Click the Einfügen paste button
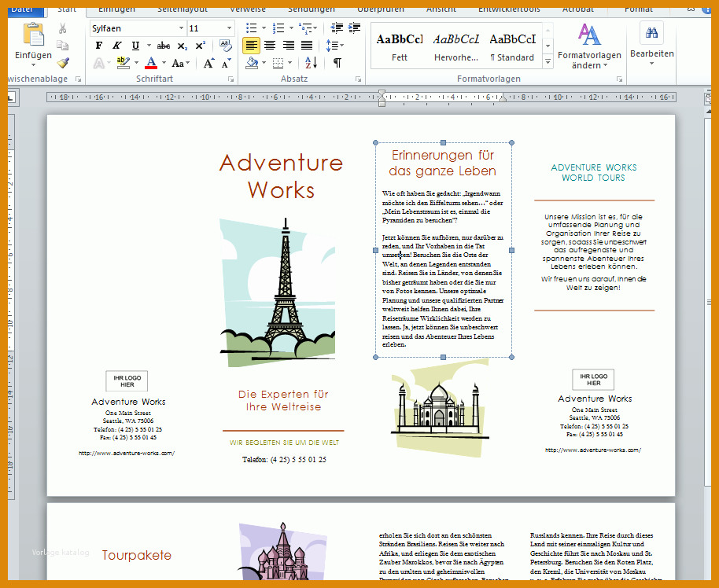Screen dimensions: 719x588 [34, 45]
